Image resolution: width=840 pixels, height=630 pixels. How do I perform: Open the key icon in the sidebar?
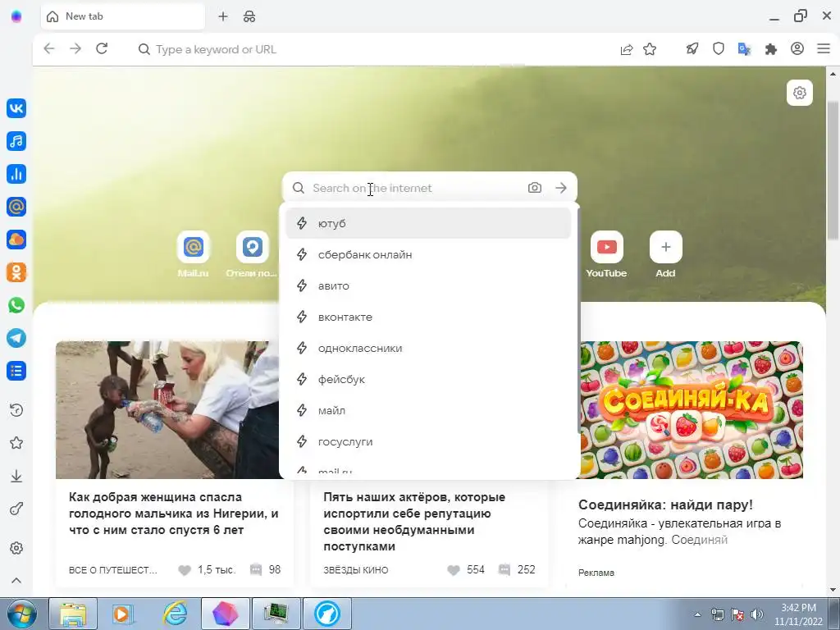(16, 509)
